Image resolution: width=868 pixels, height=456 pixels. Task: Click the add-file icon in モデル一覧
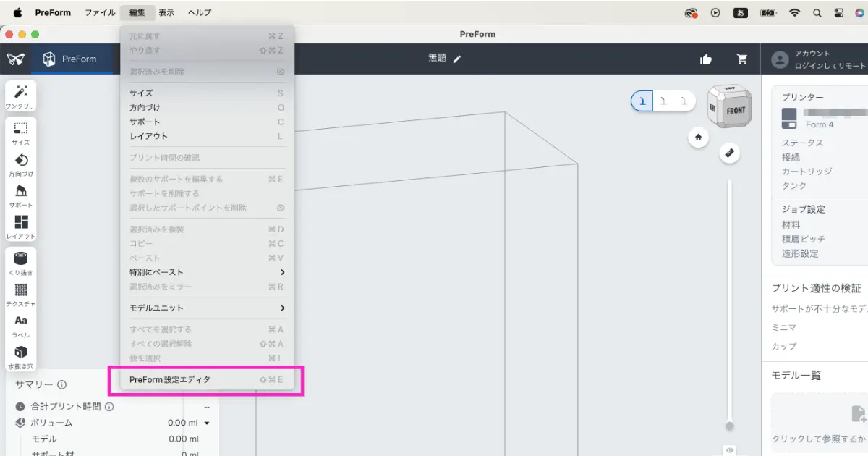click(859, 413)
